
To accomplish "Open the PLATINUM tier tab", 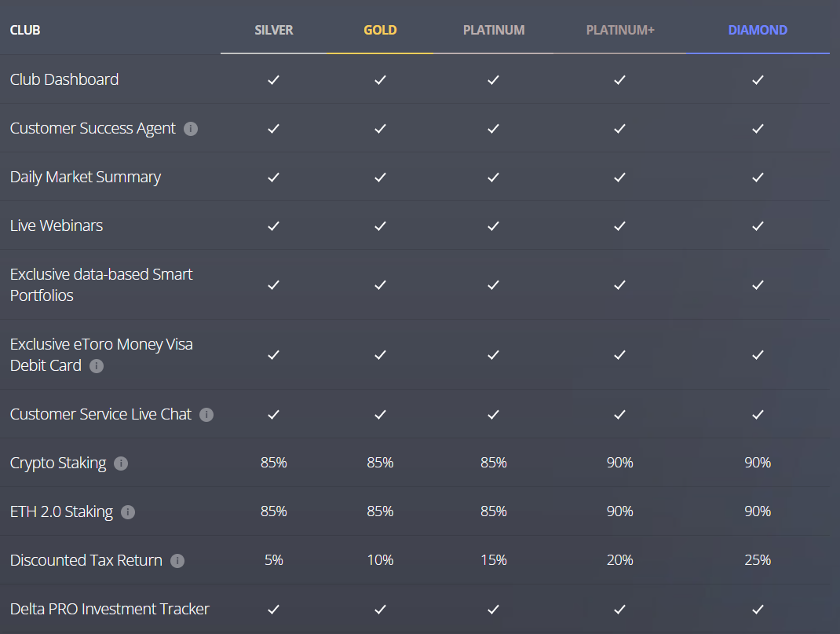I will pyautogui.click(x=493, y=30).
